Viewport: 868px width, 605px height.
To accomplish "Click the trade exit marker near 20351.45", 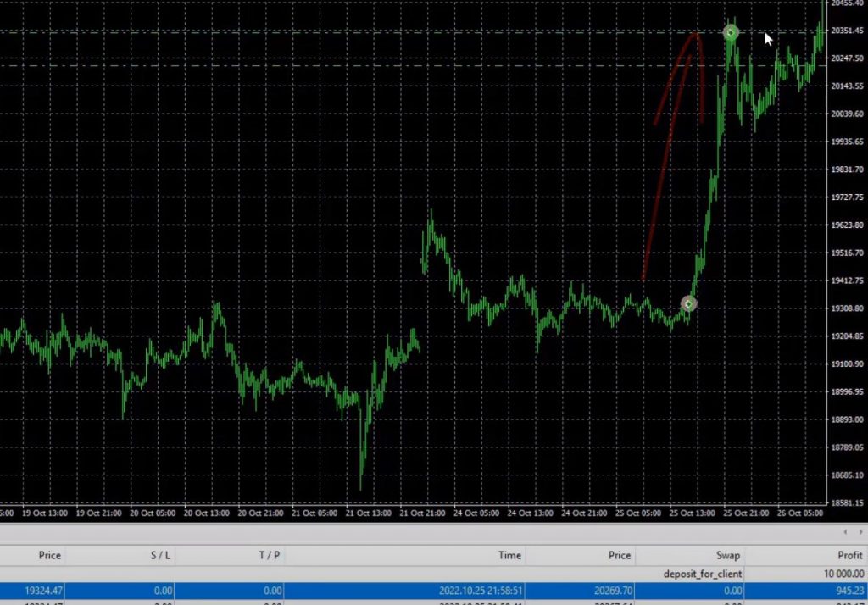I will coord(731,33).
